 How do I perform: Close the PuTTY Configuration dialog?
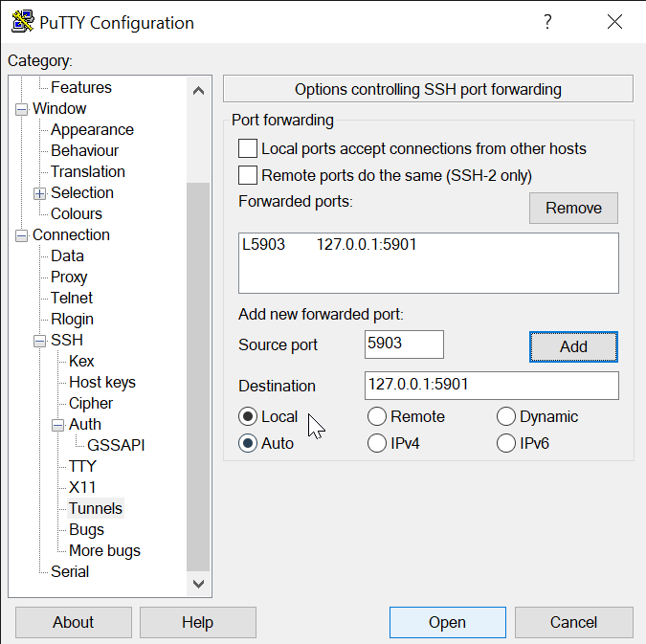(x=614, y=21)
